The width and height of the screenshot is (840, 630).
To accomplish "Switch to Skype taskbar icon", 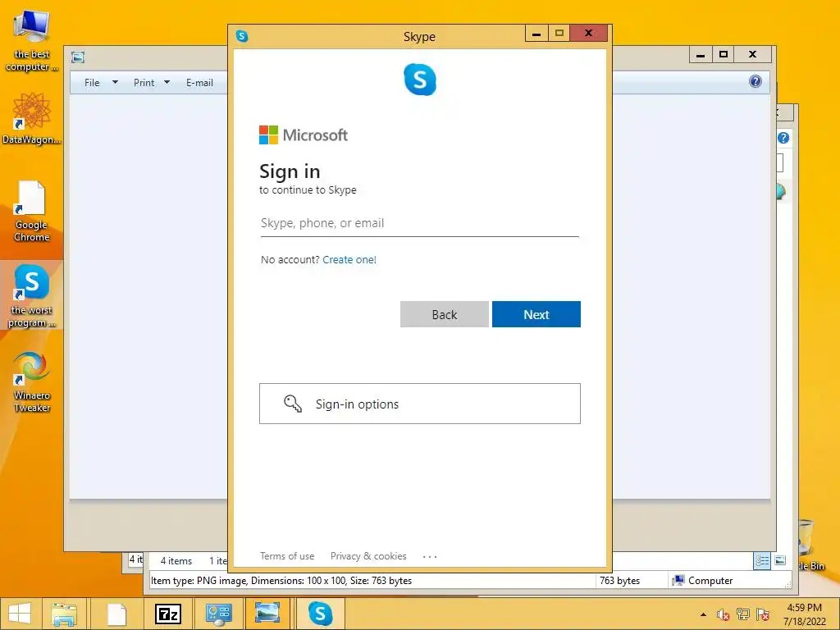I will 320,614.
